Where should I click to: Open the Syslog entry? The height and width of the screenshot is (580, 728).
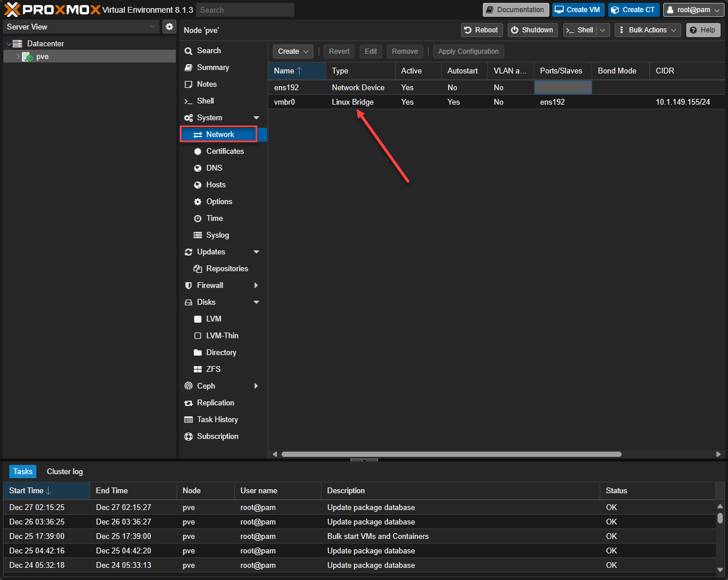point(217,235)
